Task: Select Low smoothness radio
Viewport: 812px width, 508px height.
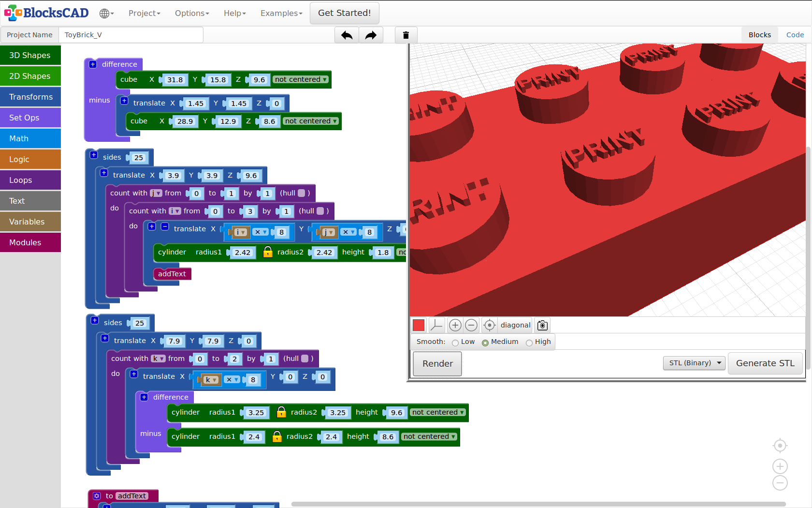Action: click(455, 343)
